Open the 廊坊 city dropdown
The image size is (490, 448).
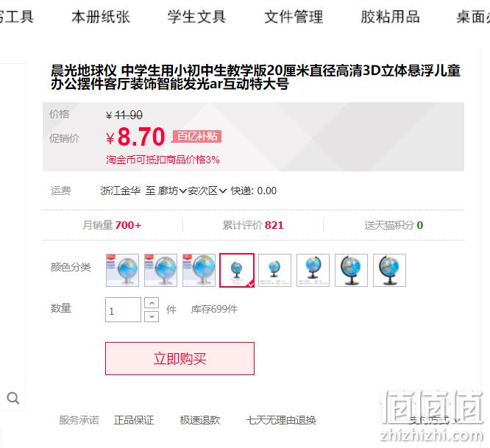[x=172, y=191]
